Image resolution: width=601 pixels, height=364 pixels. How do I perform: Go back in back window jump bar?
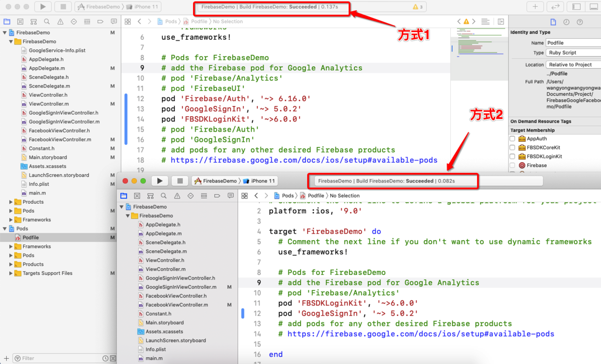139,21
